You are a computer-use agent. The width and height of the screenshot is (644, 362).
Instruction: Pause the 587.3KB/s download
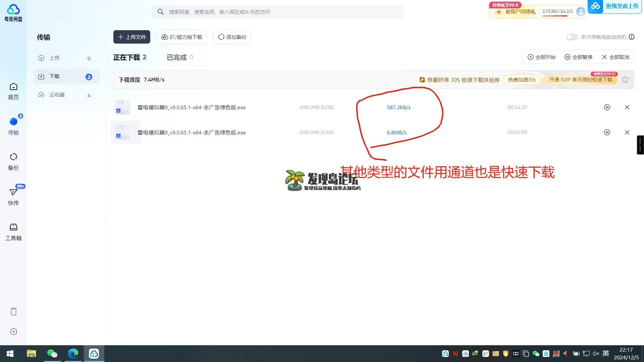pyautogui.click(x=607, y=107)
